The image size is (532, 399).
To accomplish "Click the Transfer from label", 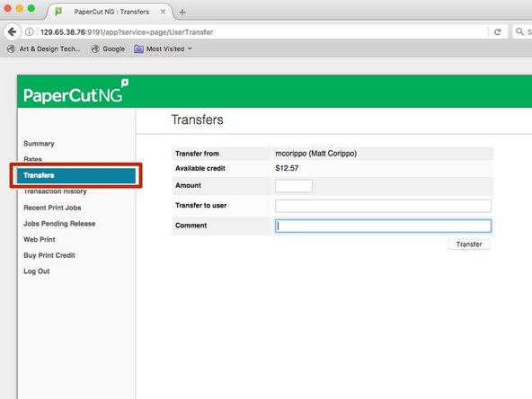I will pyautogui.click(x=197, y=154).
